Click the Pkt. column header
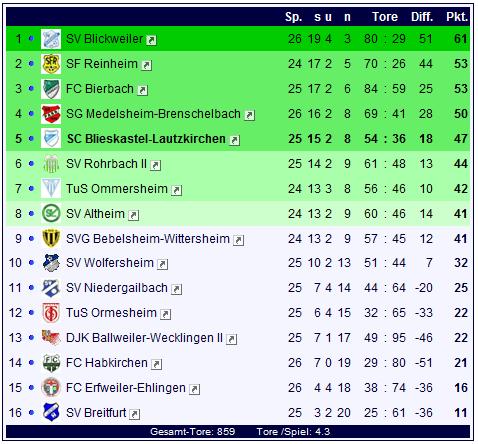 click(x=457, y=17)
